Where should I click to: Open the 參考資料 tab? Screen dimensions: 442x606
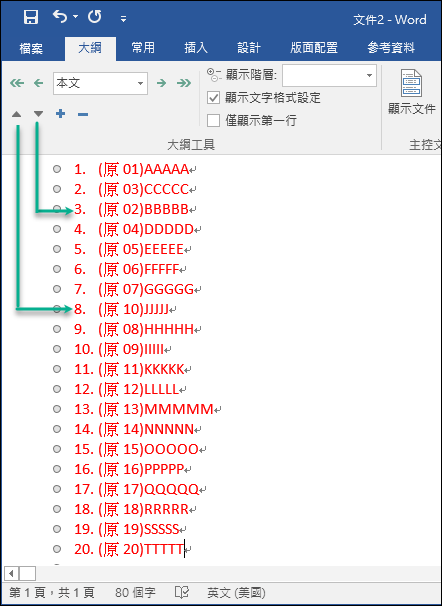point(391,48)
